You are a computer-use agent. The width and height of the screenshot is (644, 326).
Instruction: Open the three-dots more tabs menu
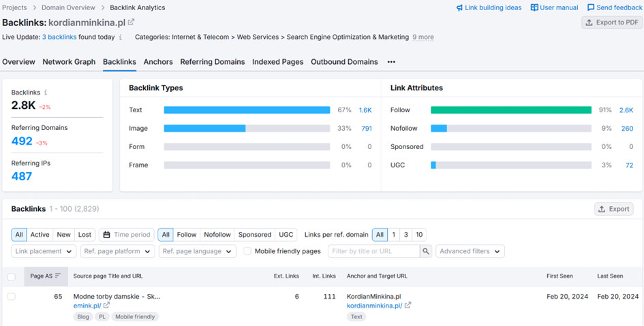(x=391, y=62)
